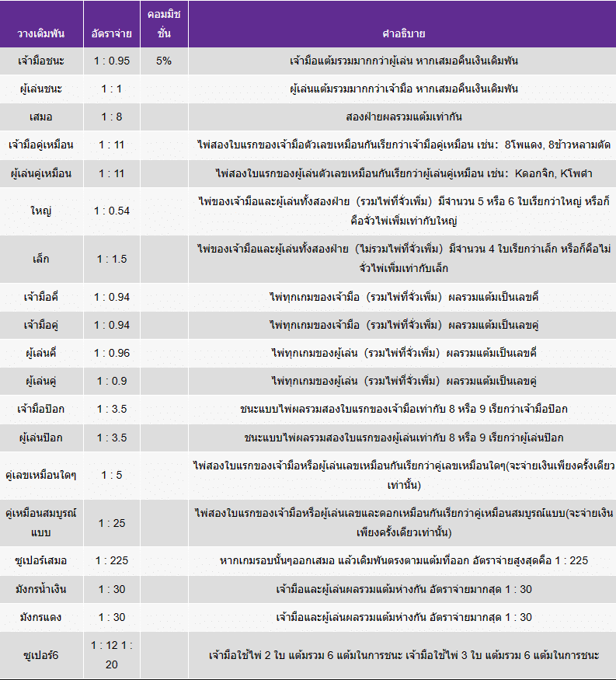Click the เจ้ามือคี่ row description text

[403, 297]
